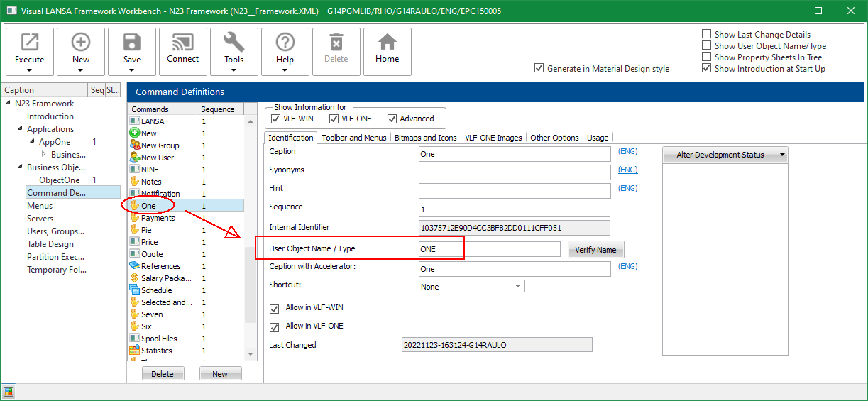Select Servers in the framework tree
Viewport: 868px width, 401px height.
click(x=40, y=219)
